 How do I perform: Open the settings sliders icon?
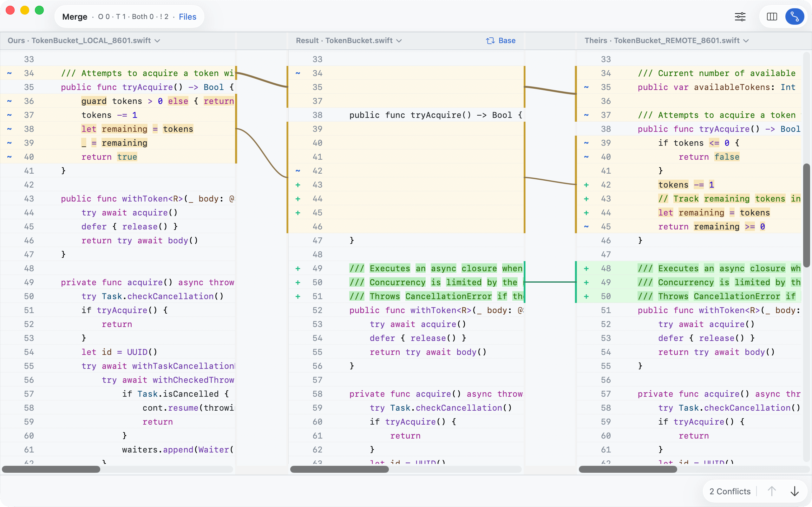(740, 17)
